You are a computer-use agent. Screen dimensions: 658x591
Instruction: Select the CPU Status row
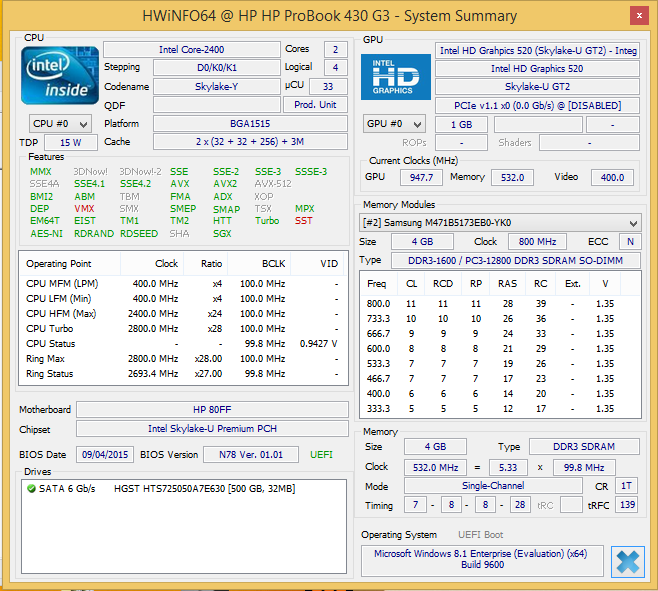click(x=183, y=344)
